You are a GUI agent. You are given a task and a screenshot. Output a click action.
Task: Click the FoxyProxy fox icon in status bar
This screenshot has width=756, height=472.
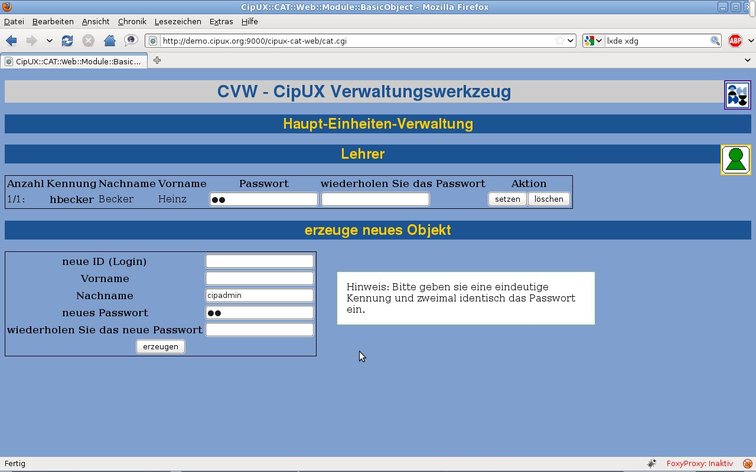click(747, 463)
